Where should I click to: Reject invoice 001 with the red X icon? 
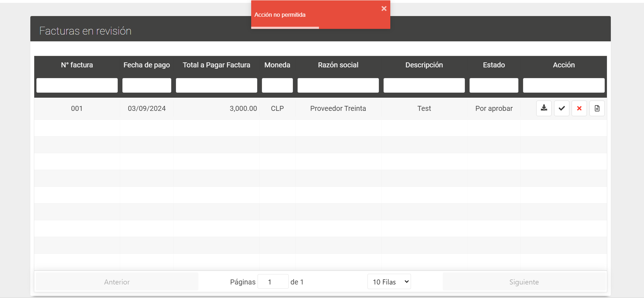coord(579,108)
